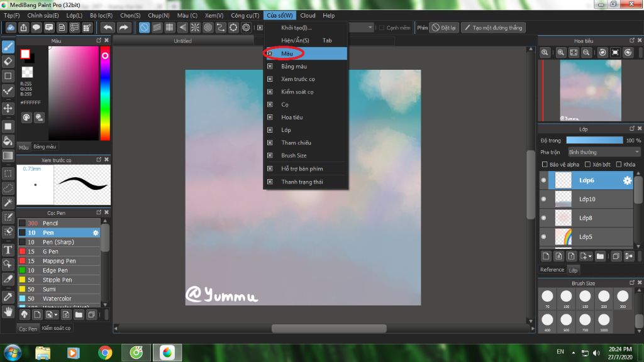Open the Pha trộn blend mode dropdown
Screen dimensions: 644x362
pos(604,152)
